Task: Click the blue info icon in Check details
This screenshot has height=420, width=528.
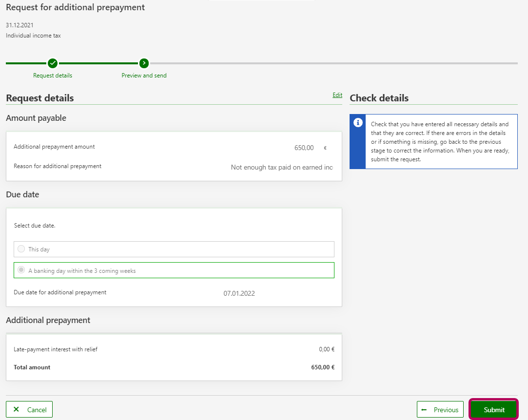Action: [x=357, y=122]
